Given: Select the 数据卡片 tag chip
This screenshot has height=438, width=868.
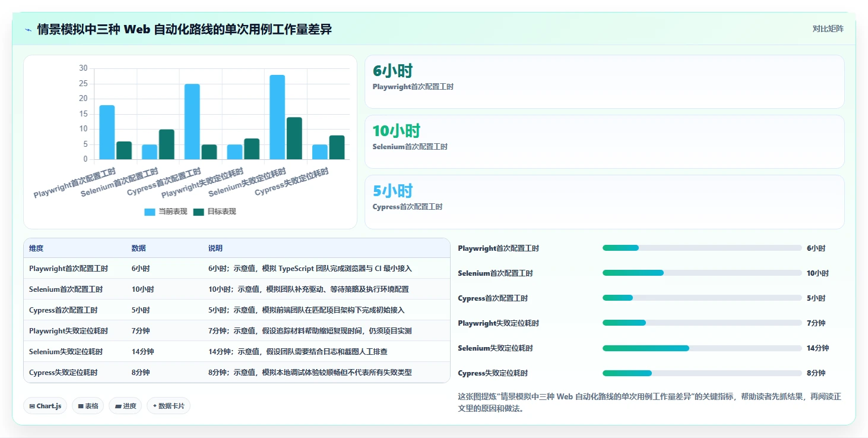Looking at the screenshot, I should 169,406.
